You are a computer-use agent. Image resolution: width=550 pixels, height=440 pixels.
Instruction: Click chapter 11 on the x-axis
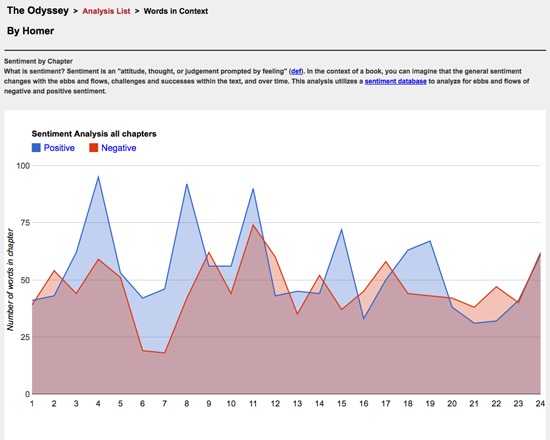(253, 404)
